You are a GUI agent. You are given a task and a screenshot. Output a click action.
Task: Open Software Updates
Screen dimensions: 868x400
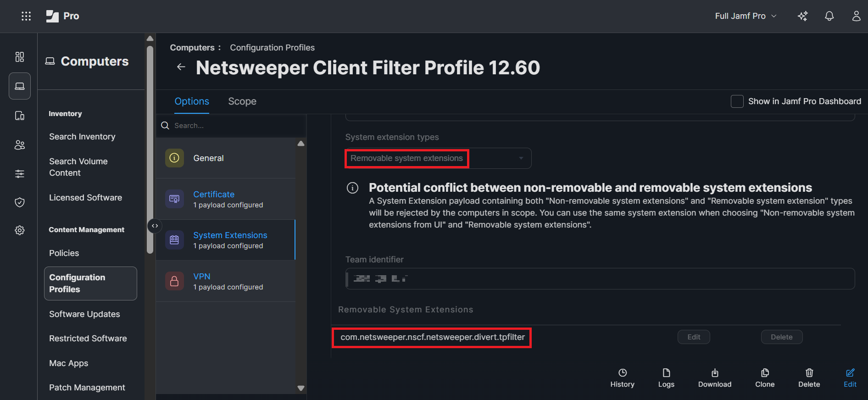(x=84, y=314)
